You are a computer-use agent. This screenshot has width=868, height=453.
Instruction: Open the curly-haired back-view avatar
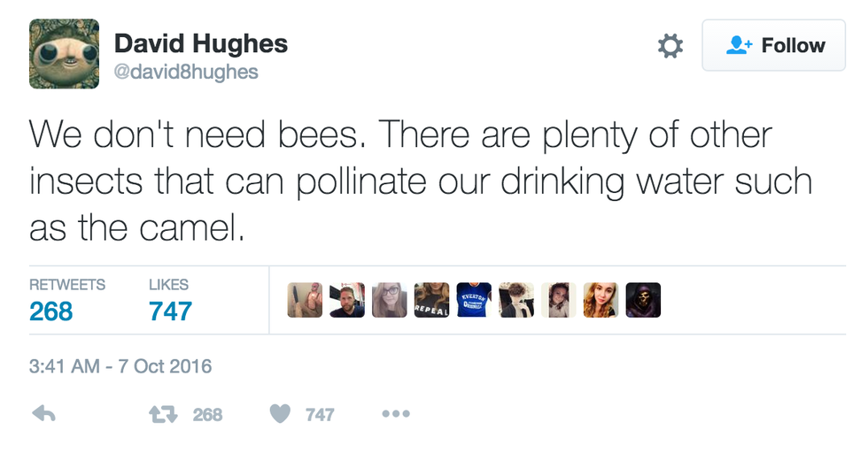516,300
